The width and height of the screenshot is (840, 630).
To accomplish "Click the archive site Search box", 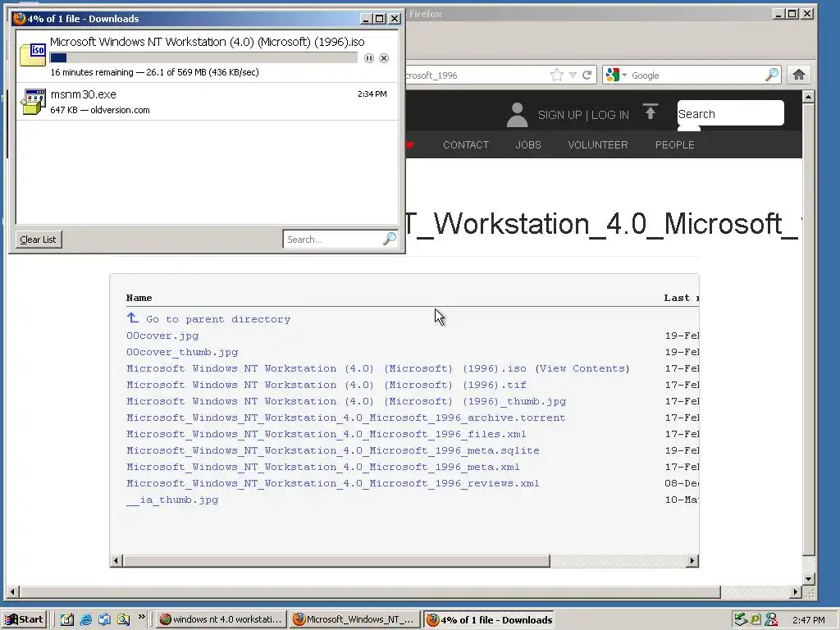I will click(730, 113).
